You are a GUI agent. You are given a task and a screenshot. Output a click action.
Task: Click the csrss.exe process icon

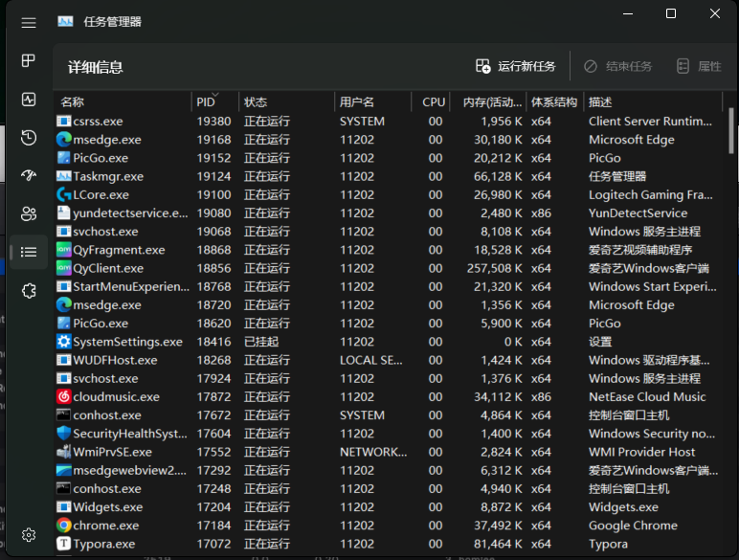click(63, 122)
